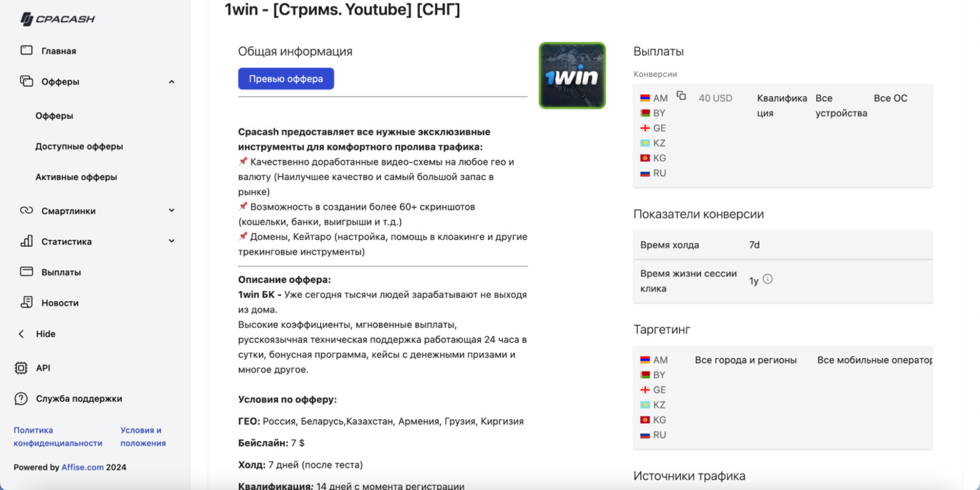
Task: Expand the Статистика dropdown arrow
Action: (x=172, y=241)
